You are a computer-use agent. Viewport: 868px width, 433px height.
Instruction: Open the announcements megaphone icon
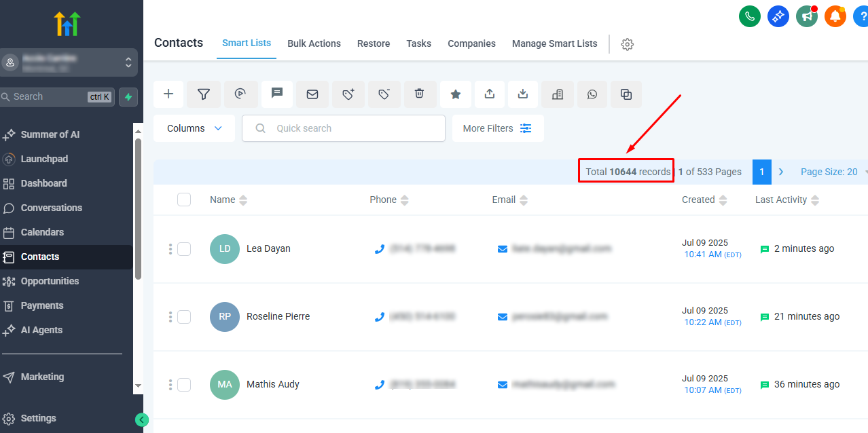point(807,16)
